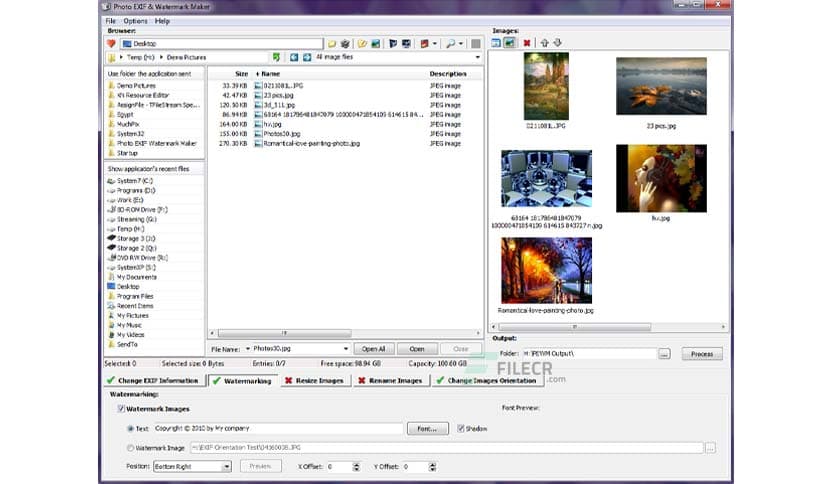
Task: Expand the search icon dropdown arrow
Action: point(461,44)
